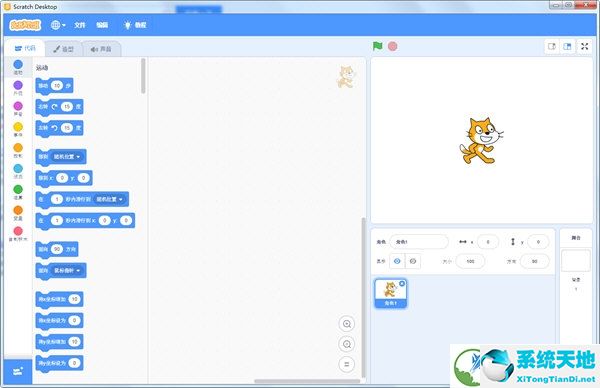Select the cat sprite thumbnail in the sprite list

(x=390, y=293)
